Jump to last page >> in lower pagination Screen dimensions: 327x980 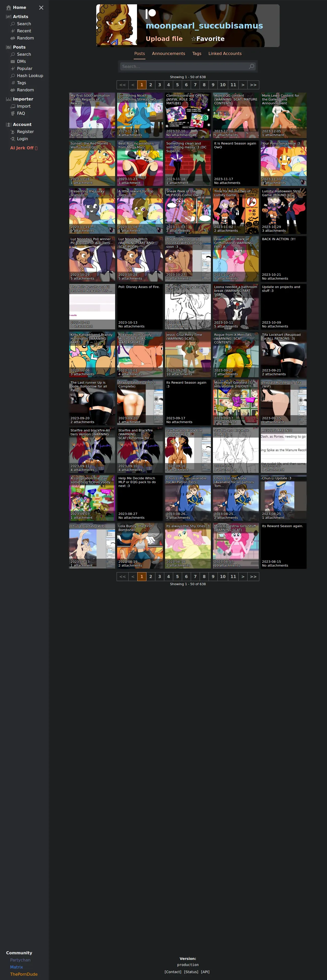[x=253, y=577]
